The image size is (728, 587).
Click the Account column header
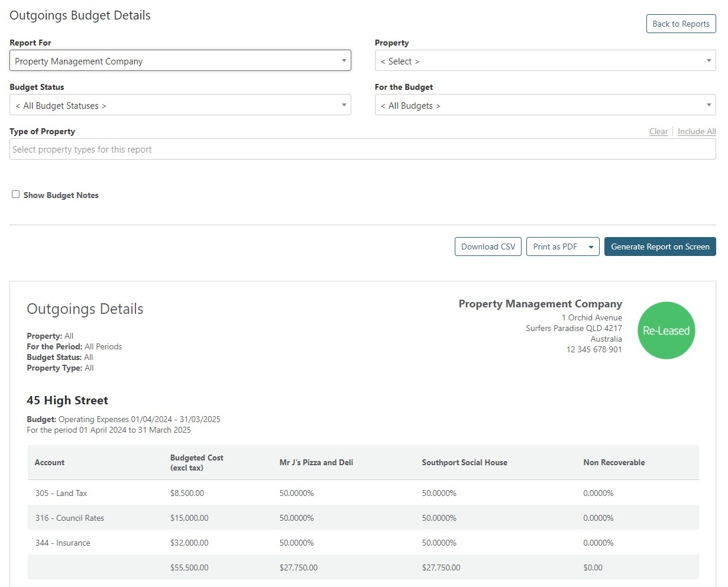(x=50, y=462)
